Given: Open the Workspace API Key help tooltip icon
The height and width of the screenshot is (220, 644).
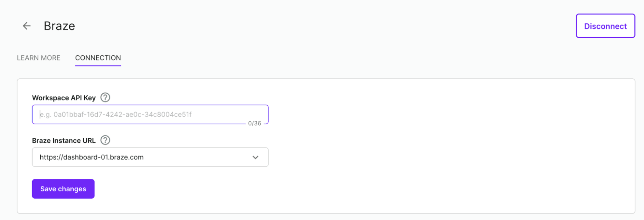Looking at the screenshot, I should 105,98.
